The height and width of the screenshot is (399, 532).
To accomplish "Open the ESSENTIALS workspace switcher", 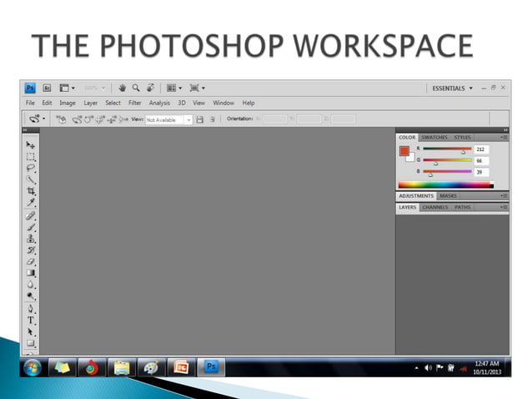I will [x=452, y=88].
